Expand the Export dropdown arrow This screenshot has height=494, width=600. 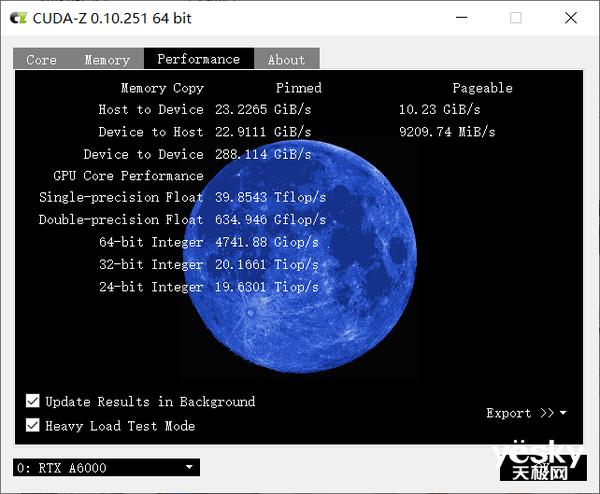563,413
